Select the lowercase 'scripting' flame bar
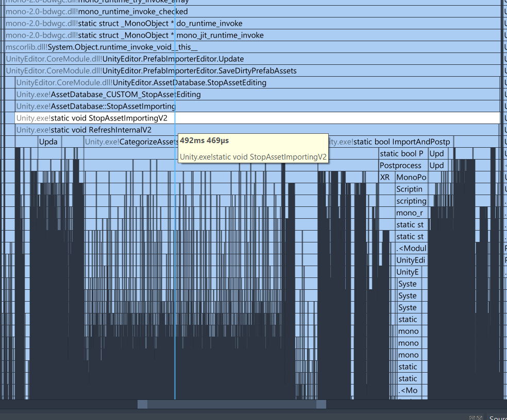The height and width of the screenshot is (420, 507). [x=412, y=201]
